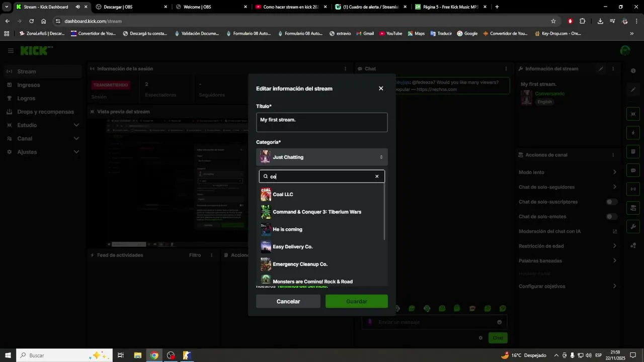644x362 pixels.
Task: Click the Título input field
Action: 322,123
